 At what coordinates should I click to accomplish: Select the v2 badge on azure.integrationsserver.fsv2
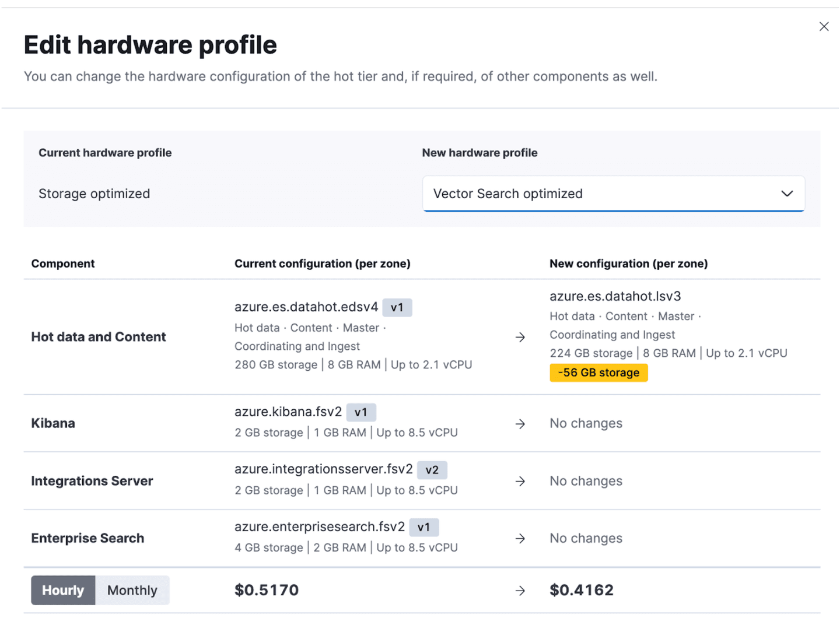coord(432,470)
